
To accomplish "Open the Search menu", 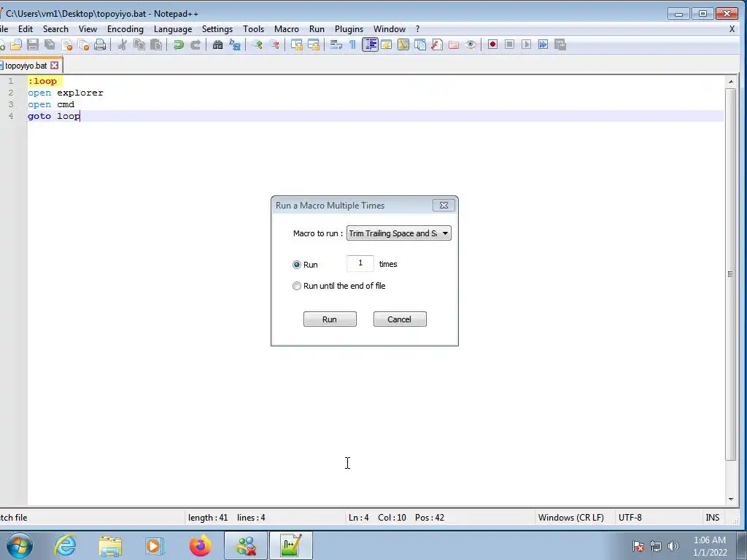I will coord(55,29).
